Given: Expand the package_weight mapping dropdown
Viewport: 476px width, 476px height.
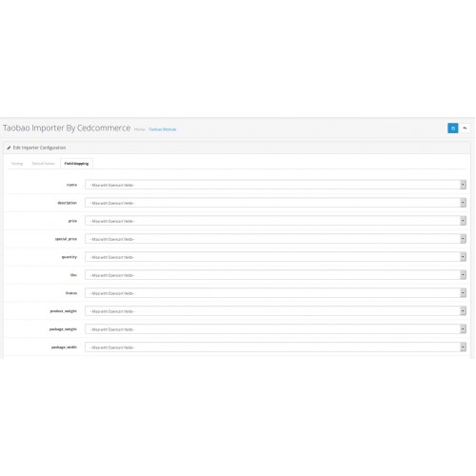Looking at the screenshot, I should click(275, 329).
